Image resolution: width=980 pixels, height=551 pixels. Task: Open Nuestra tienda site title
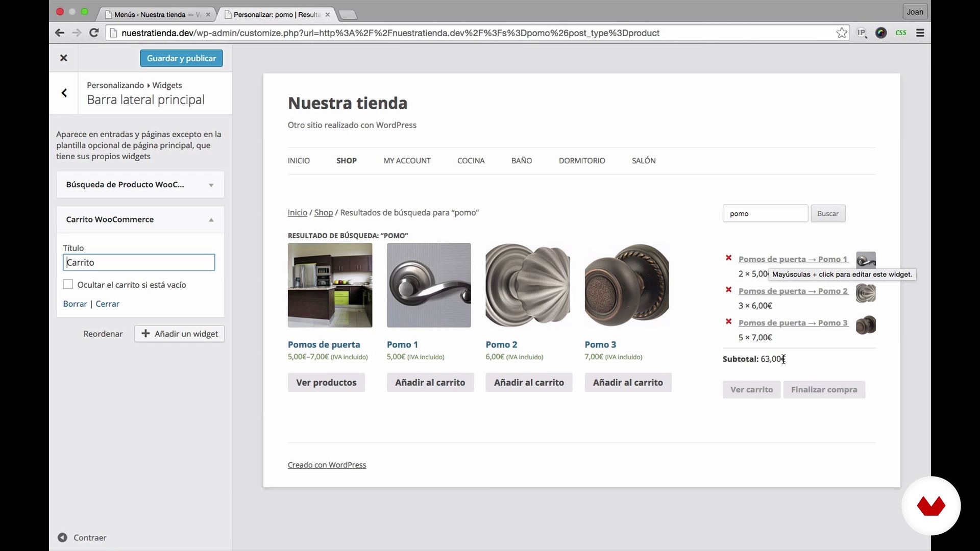[348, 103]
